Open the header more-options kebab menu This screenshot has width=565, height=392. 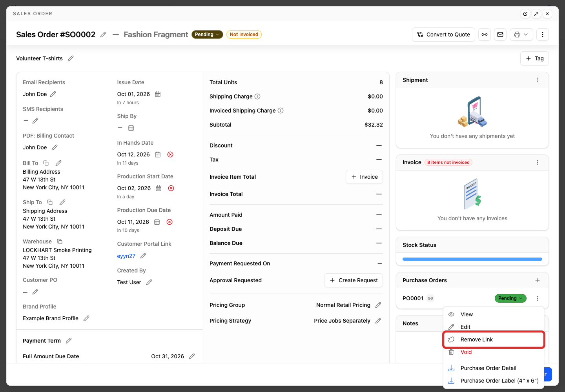point(543,34)
